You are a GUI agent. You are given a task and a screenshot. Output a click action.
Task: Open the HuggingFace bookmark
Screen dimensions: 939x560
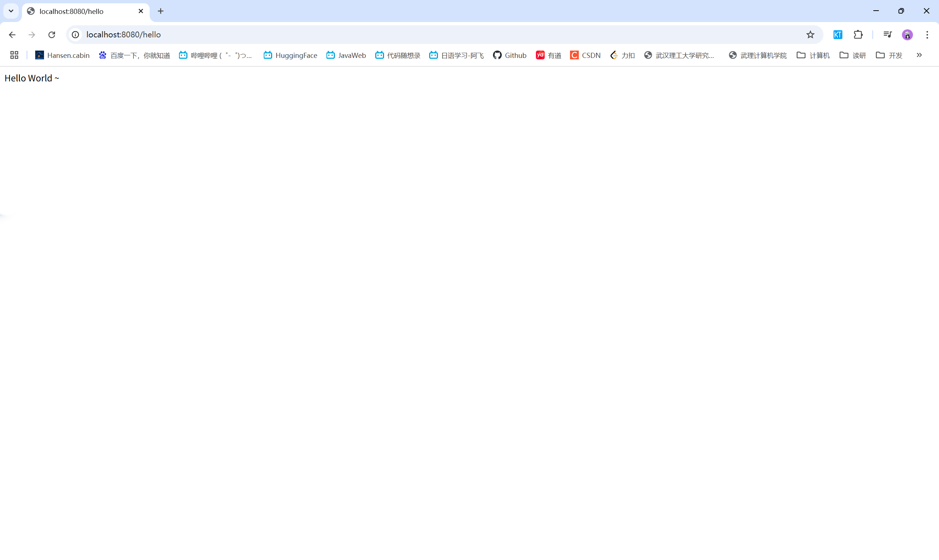pyautogui.click(x=290, y=55)
